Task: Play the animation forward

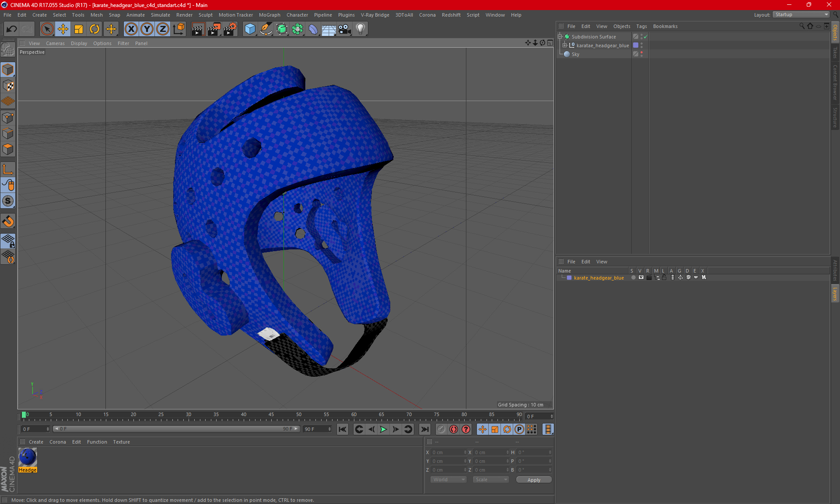Action: coord(383,429)
